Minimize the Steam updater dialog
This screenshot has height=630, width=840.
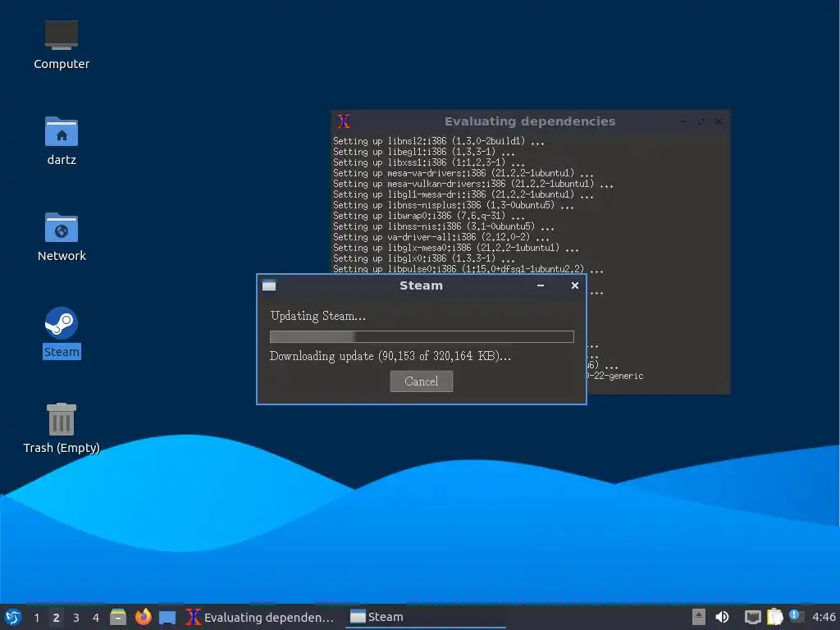pyautogui.click(x=541, y=285)
